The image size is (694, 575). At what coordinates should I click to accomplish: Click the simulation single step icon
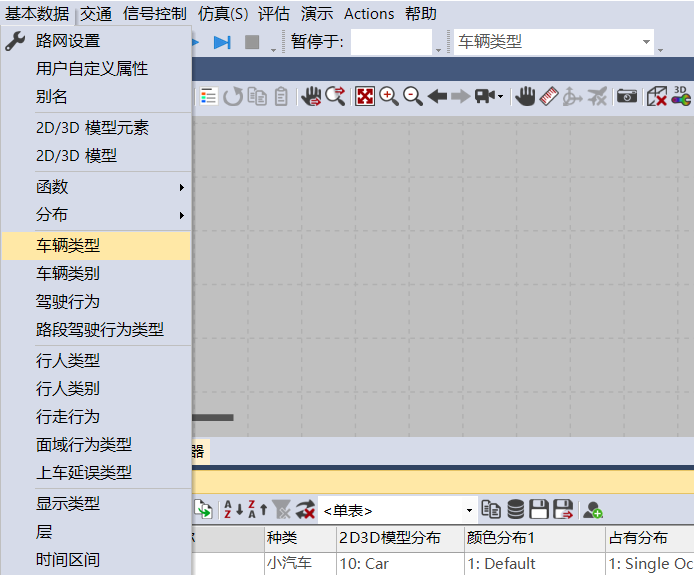222,42
